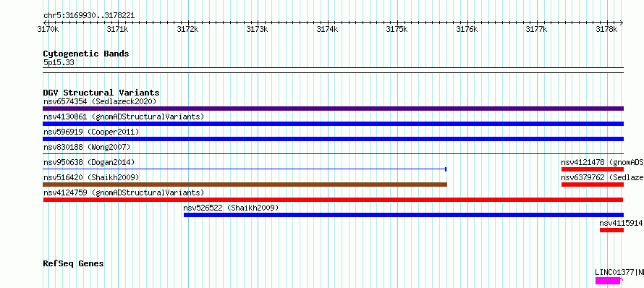Screen dimensions: 644x288
Task: Select the nsv6379762 red variant bar
Action: [593, 185]
